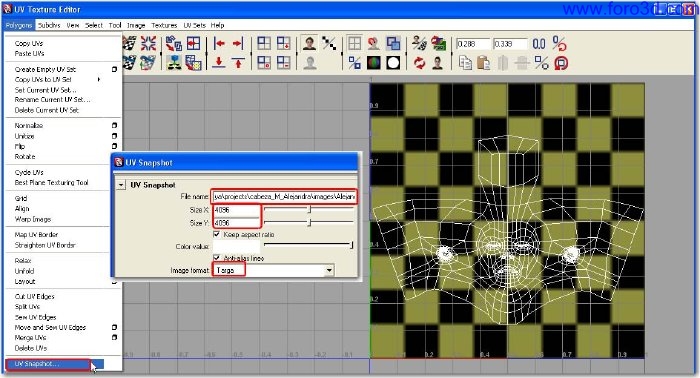Display RGB channels with the colored sphere icon
This screenshot has height=378, width=700.
pos(374,63)
